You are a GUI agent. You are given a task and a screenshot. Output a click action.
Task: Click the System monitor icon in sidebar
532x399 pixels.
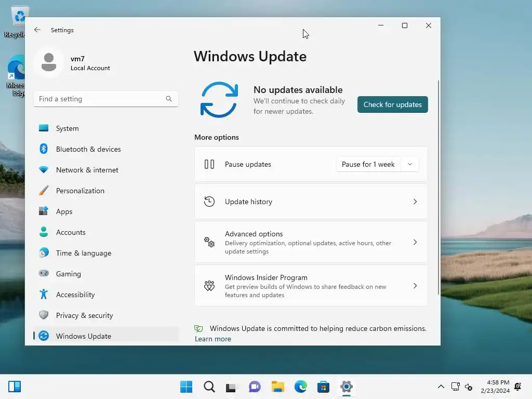(x=44, y=128)
